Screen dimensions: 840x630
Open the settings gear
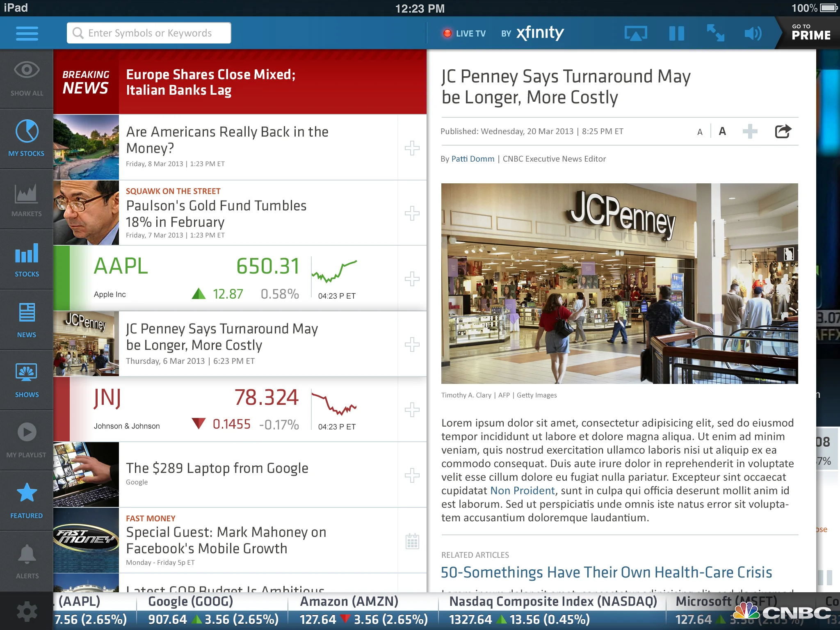coord(27,612)
